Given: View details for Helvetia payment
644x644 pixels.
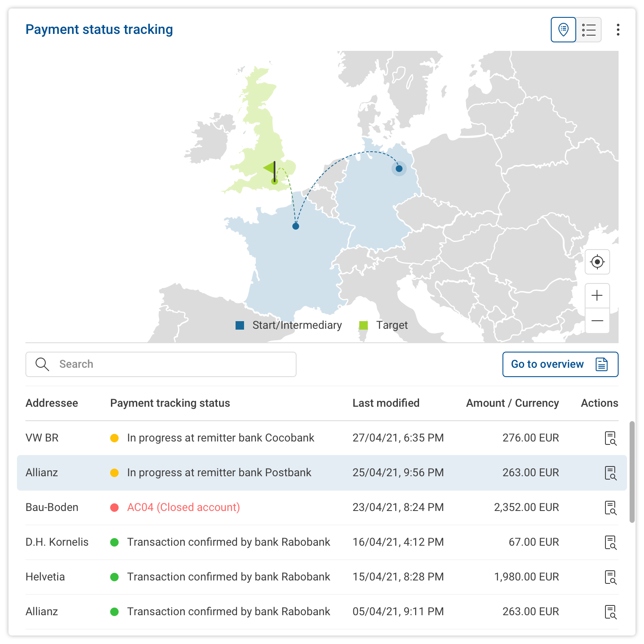Looking at the screenshot, I should (610, 577).
